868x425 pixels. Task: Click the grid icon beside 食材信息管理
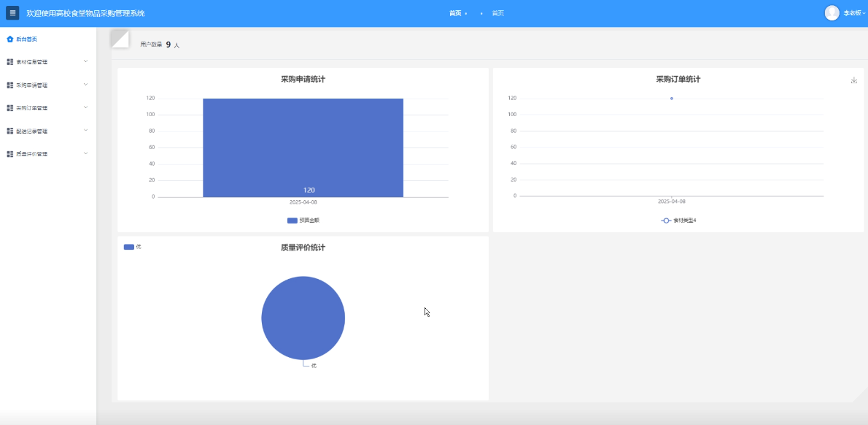tap(9, 62)
